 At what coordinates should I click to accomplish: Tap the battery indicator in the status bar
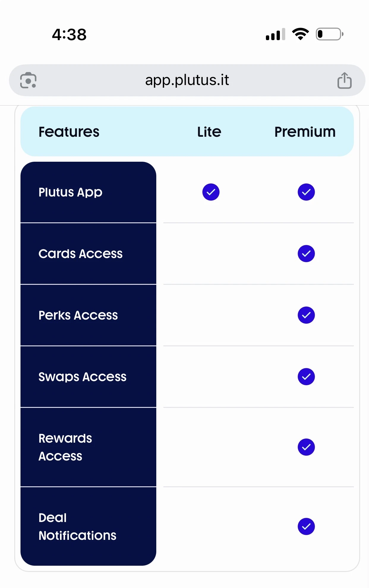329,34
